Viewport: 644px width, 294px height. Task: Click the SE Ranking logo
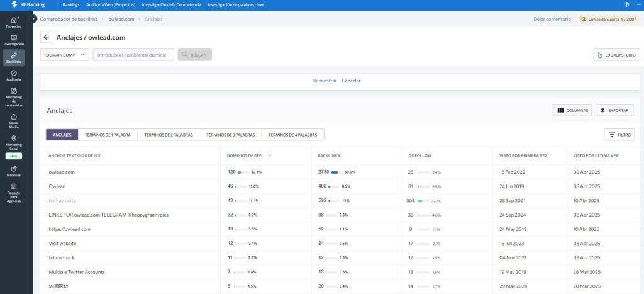point(28,4)
